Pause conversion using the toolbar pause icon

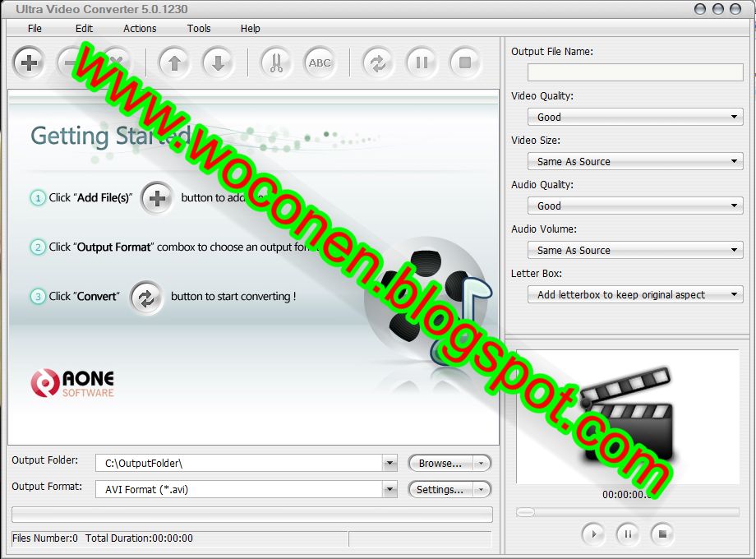(x=422, y=62)
